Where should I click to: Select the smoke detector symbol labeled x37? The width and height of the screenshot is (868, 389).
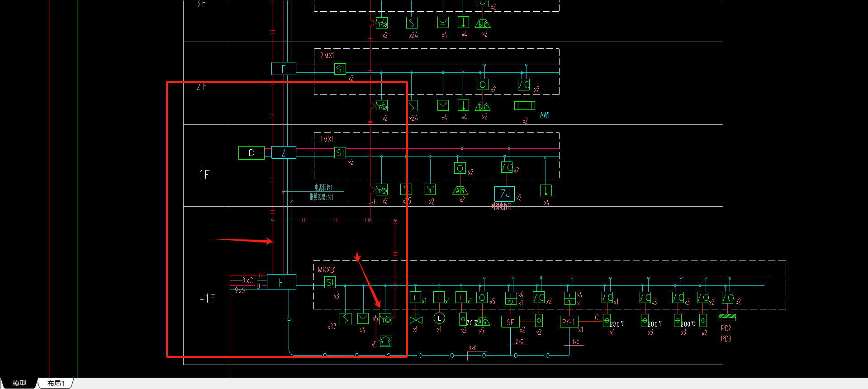point(346,318)
